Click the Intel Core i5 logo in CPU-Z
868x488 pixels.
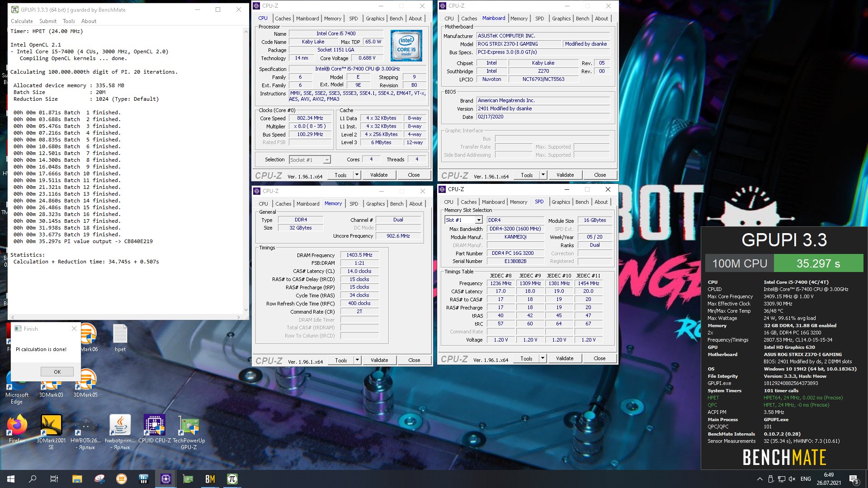pyautogui.click(x=406, y=46)
